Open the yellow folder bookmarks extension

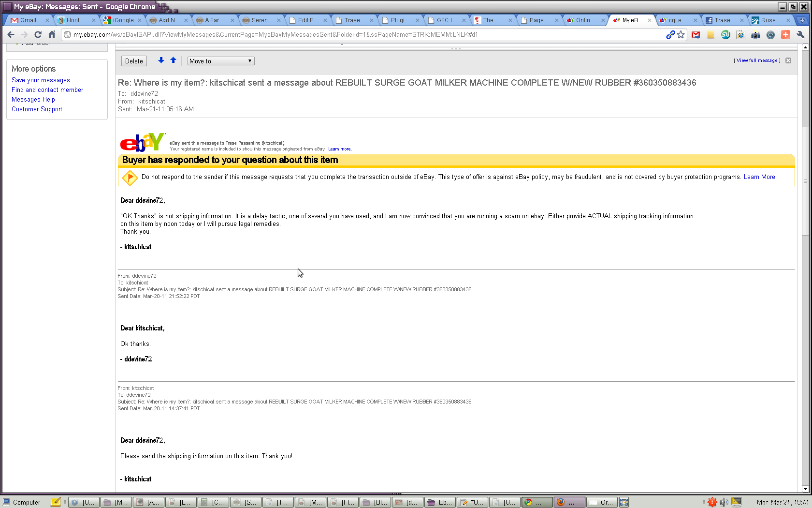(710, 34)
